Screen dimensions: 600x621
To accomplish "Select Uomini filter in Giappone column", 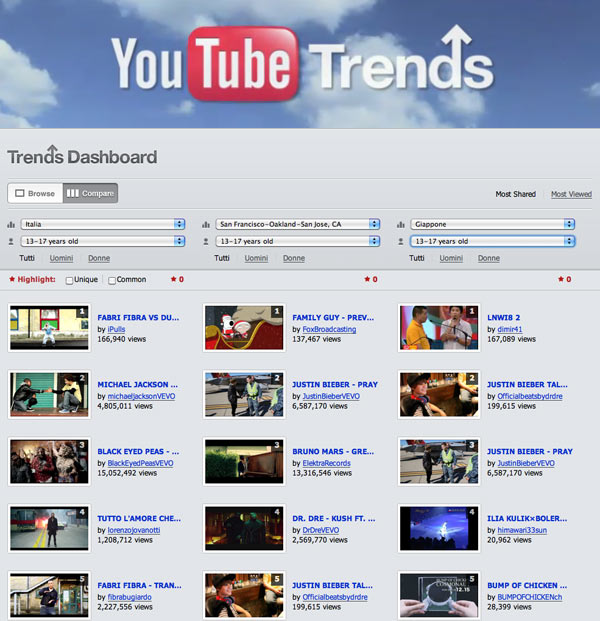I will (451, 258).
